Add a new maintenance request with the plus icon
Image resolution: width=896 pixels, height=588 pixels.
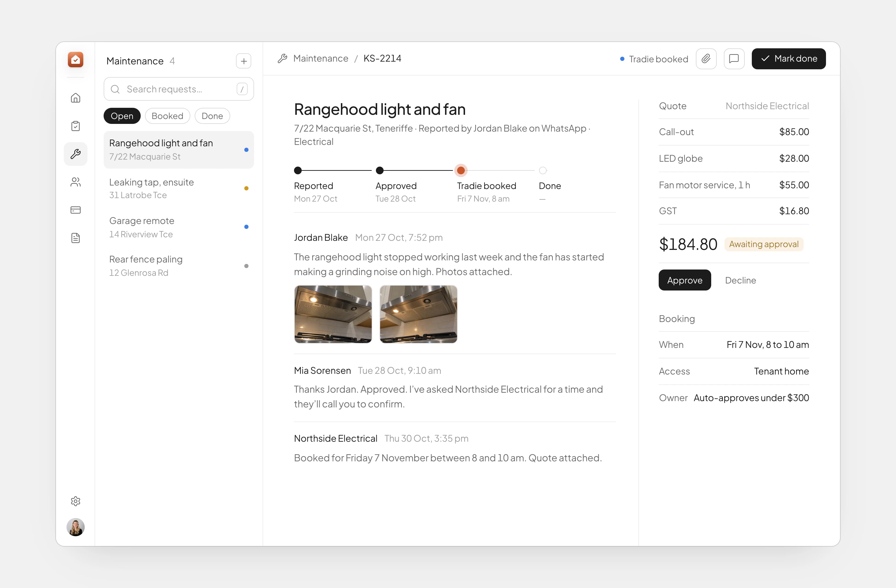(244, 61)
